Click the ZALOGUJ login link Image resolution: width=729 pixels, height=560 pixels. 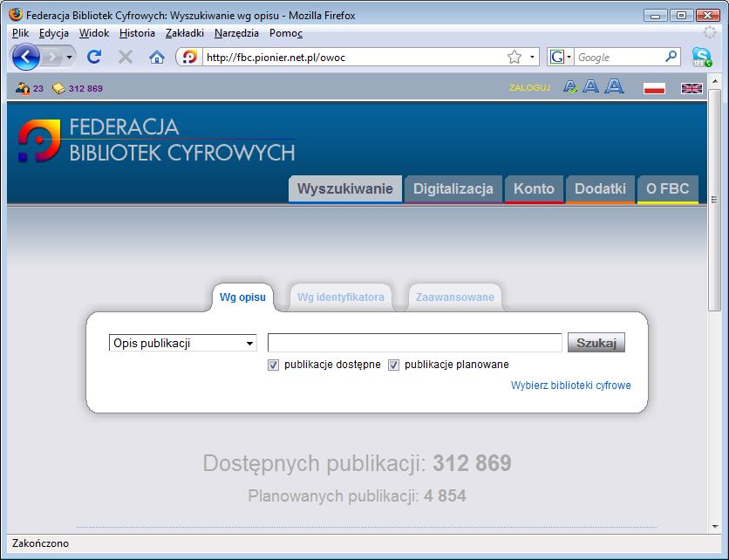click(529, 87)
